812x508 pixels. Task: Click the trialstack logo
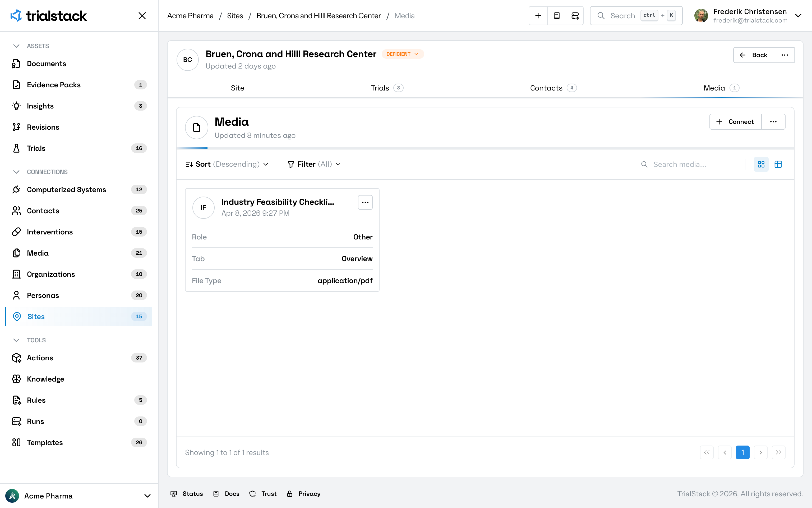(48, 16)
